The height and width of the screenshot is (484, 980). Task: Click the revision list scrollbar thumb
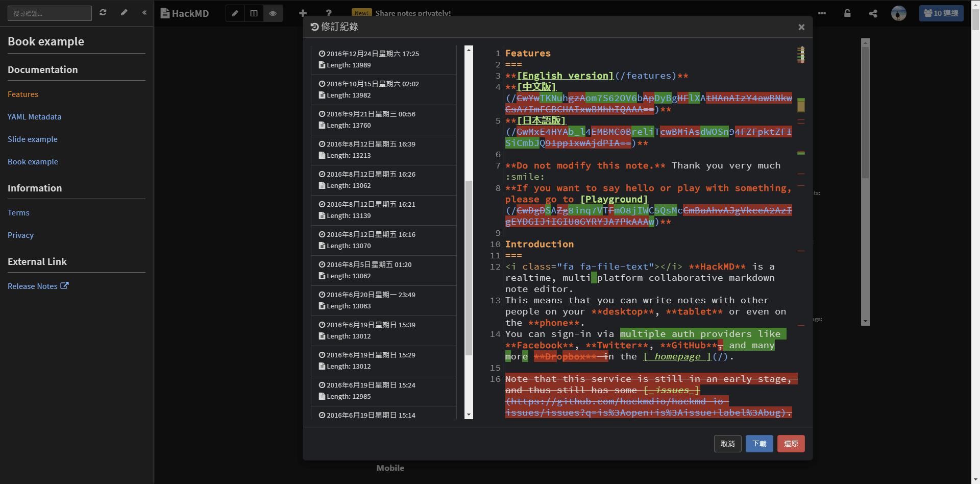click(x=469, y=268)
